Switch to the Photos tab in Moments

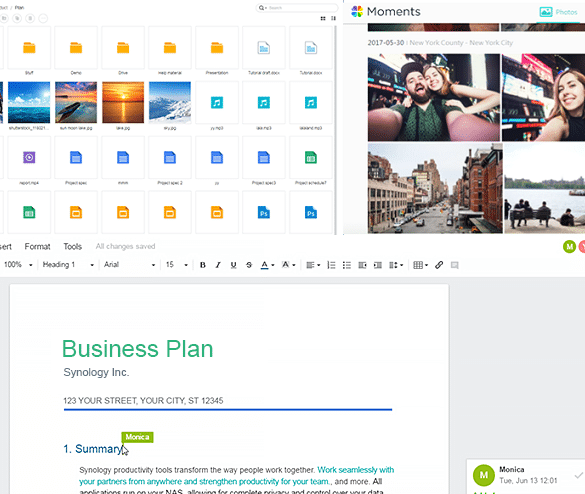coord(558,12)
